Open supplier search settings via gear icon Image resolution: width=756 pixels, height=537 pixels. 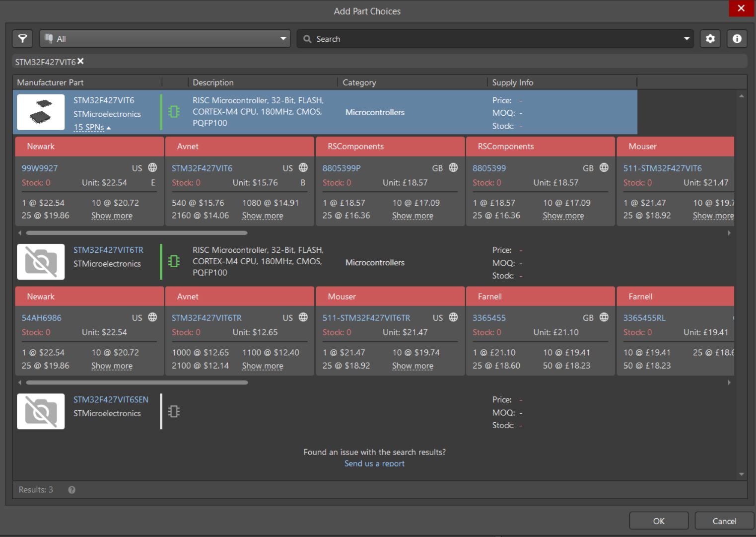coord(710,39)
